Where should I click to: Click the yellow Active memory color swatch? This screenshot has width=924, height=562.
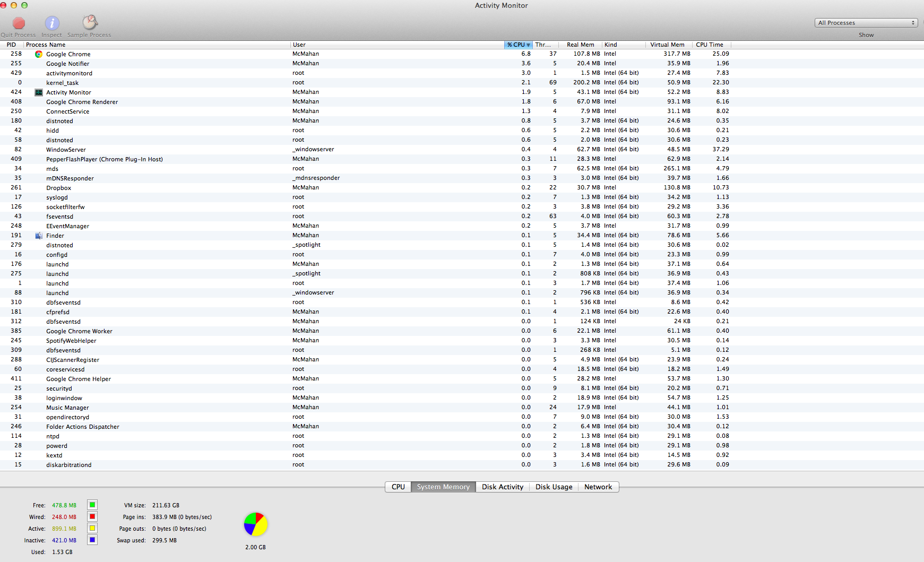click(x=92, y=529)
